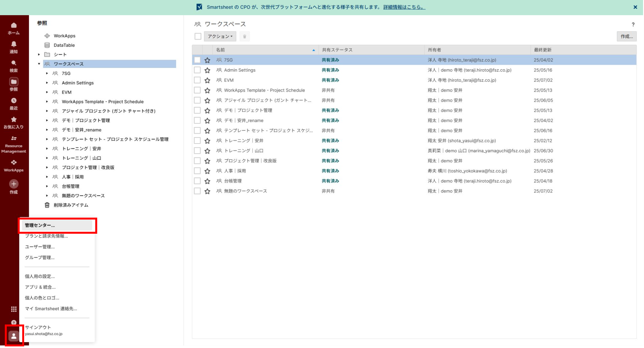Open Resource Management in sidebar
The width and height of the screenshot is (644, 348).
[14, 144]
